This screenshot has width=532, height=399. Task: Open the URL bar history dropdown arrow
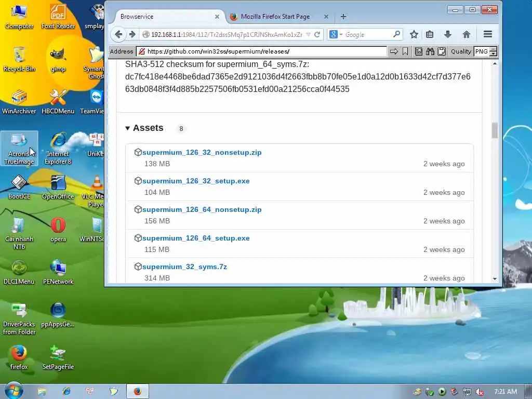(x=308, y=35)
